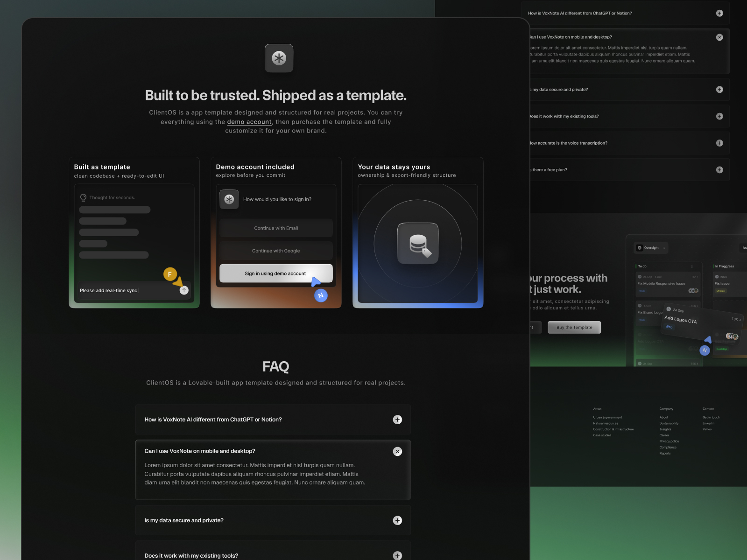Open the Privacy policy footer link
This screenshot has width=747, height=560.
(669, 441)
